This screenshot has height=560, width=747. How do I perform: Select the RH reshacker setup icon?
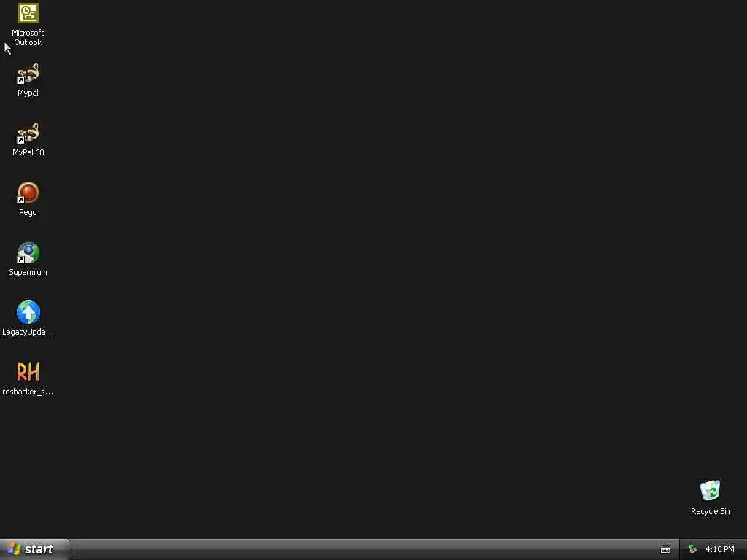tap(28, 372)
